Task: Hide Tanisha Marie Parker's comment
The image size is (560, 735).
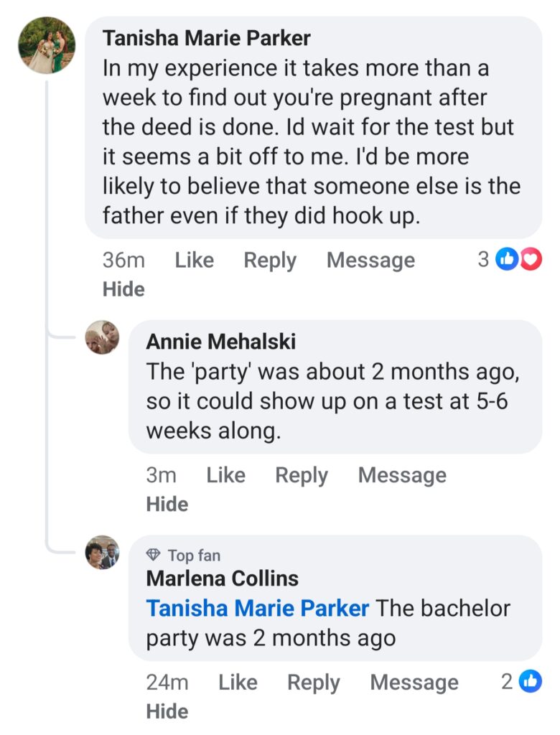Action: coord(123,289)
